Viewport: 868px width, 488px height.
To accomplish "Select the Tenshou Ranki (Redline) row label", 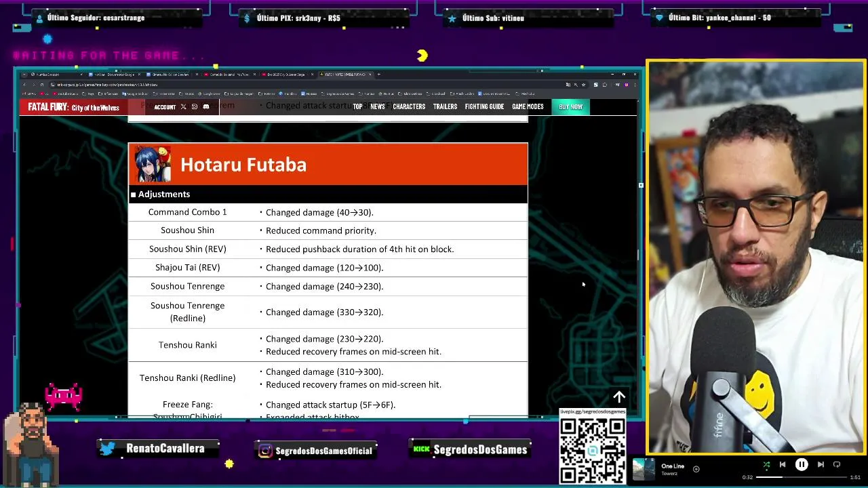I will (188, 378).
